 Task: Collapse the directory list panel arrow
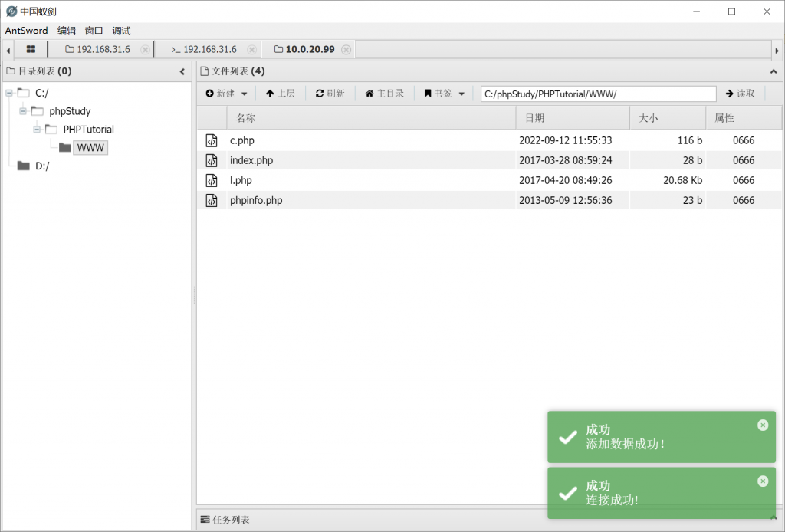pos(182,71)
